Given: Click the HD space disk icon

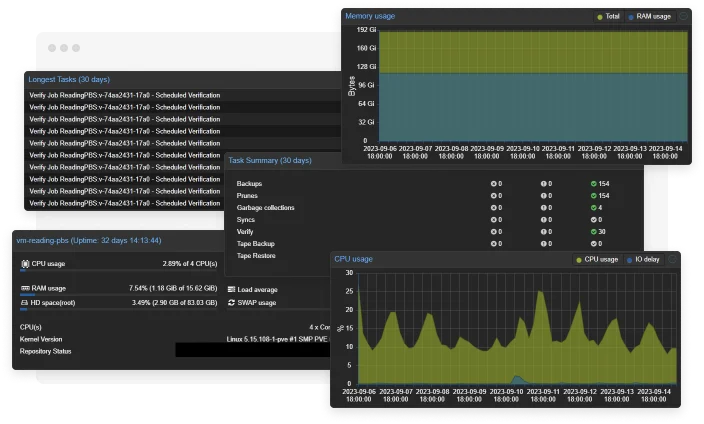Looking at the screenshot, I should pyautogui.click(x=25, y=302).
